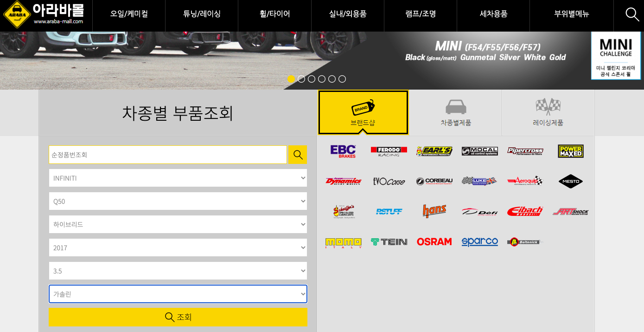Open the 3.5 engine size dropdown
The width and height of the screenshot is (644, 332).
tap(178, 271)
